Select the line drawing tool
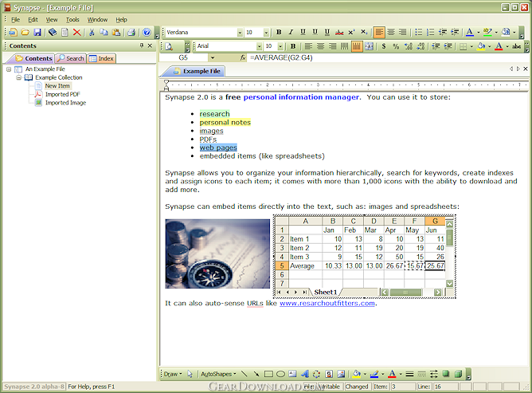 pyautogui.click(x=244, y=374)
